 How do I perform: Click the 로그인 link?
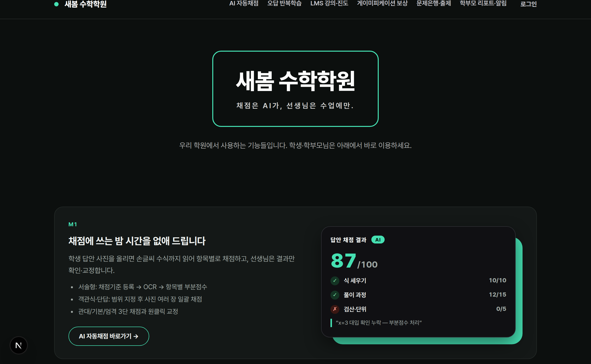click(x=528, y=4)
